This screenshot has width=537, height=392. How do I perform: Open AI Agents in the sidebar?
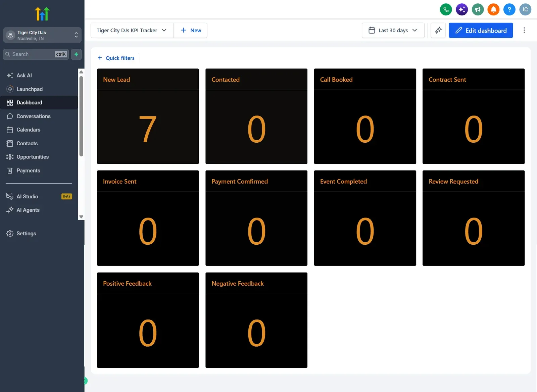(39, 210)
